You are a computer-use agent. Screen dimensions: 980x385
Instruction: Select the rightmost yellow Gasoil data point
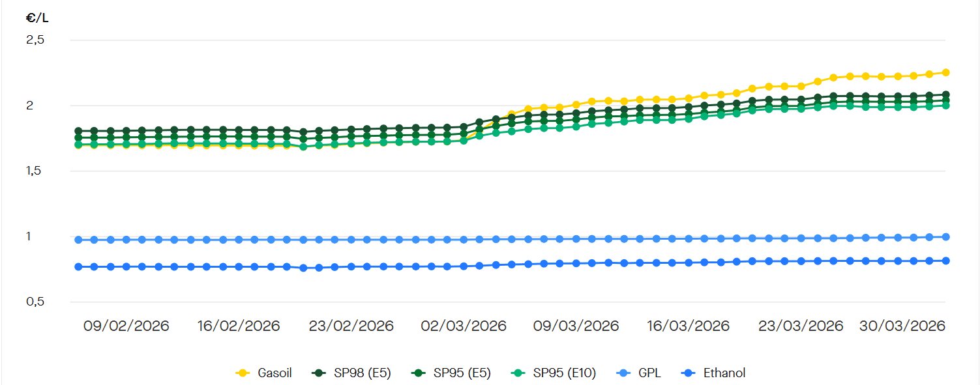click(945, 72)
